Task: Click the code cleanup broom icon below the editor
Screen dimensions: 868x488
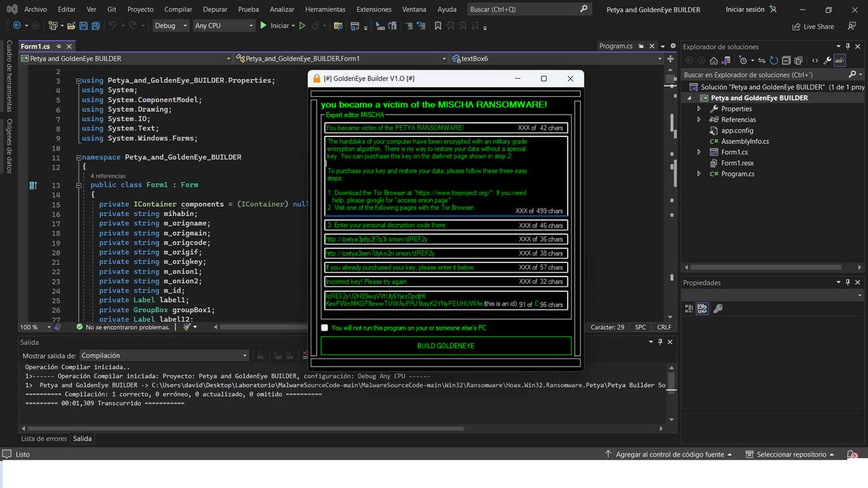Action: (186, 327)
